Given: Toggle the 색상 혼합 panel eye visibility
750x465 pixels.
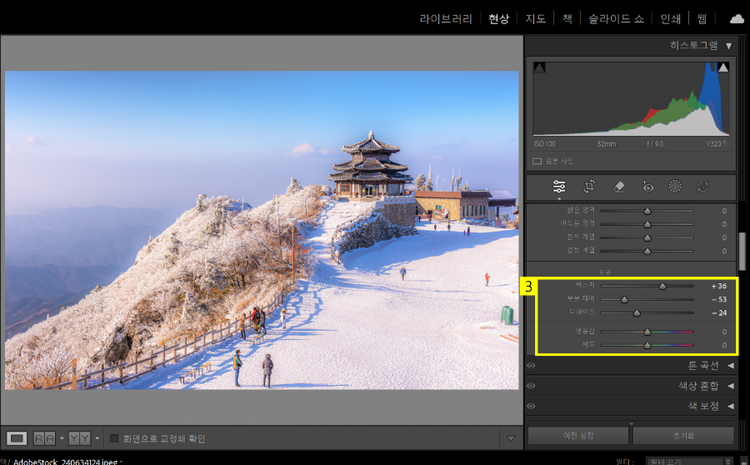Looking at the screenshot, I should (x=531, y=386).
